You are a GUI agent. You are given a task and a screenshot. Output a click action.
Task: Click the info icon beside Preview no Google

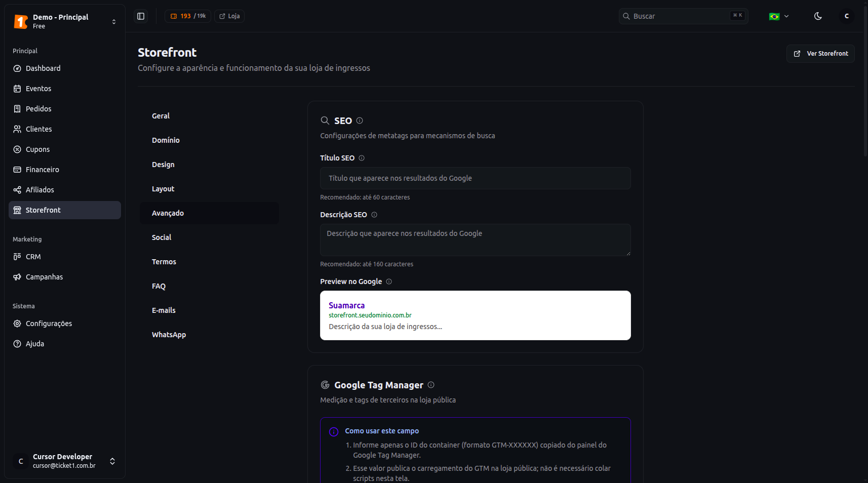point(389,281)
